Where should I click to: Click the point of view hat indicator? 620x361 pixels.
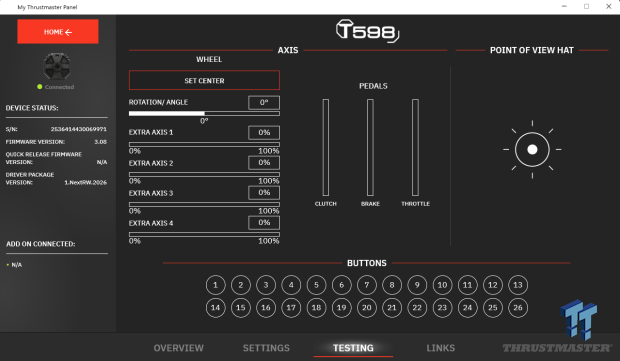coord(532,149)
